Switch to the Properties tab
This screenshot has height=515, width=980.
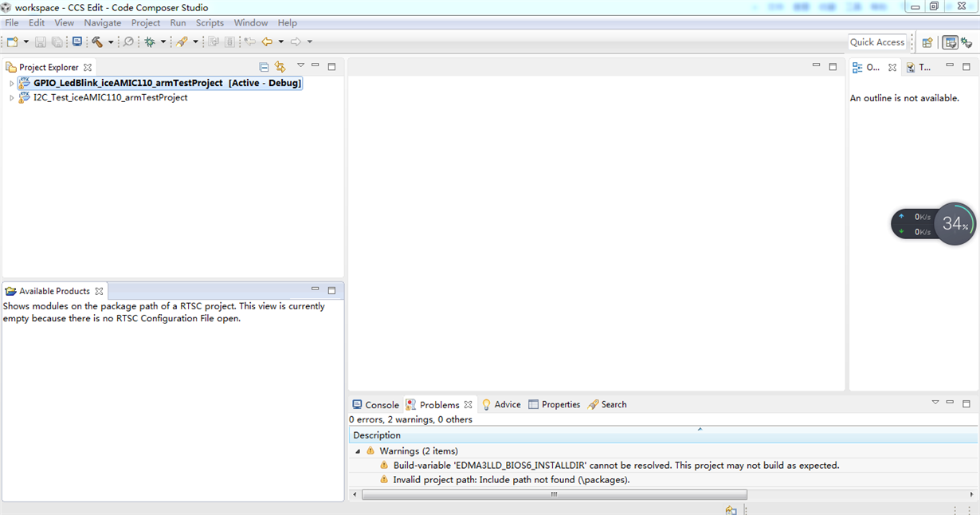point(555,405)
